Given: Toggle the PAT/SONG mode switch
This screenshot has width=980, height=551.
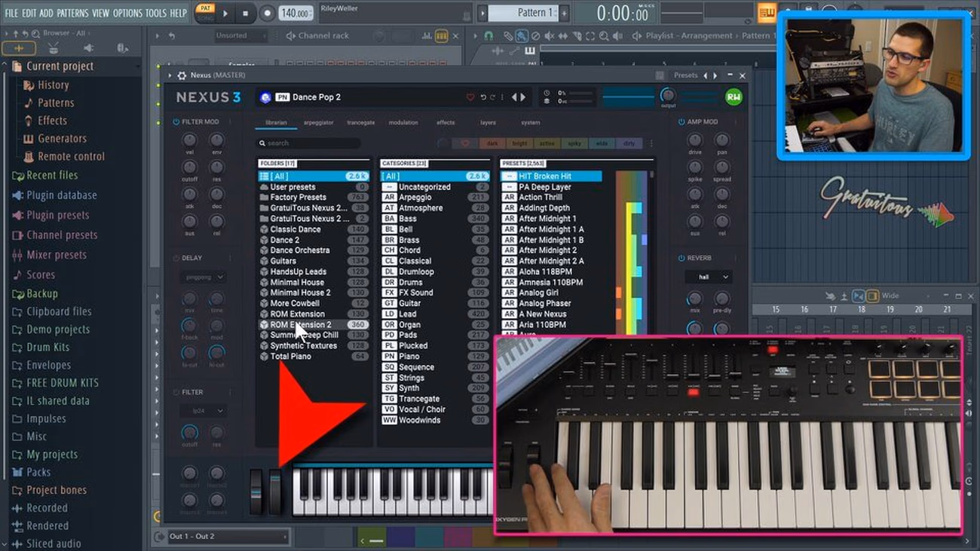Looking at the screenshot, I should (204, 12).
